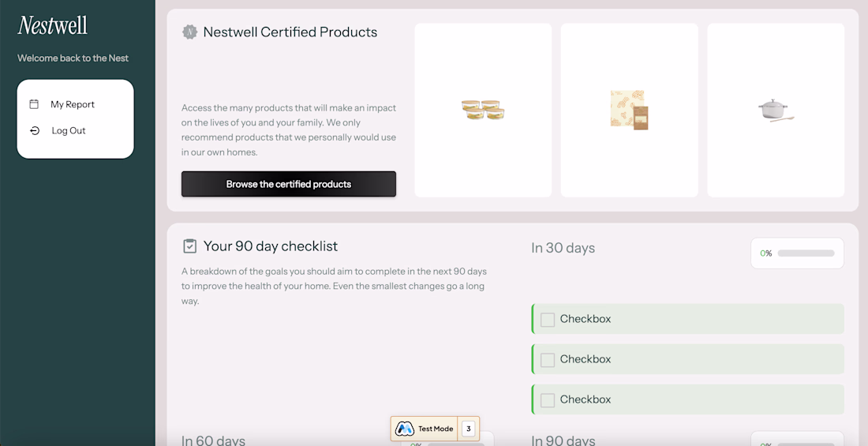
Task: Tick the second checkbox under In 30 days
Action: click(548, 360)
